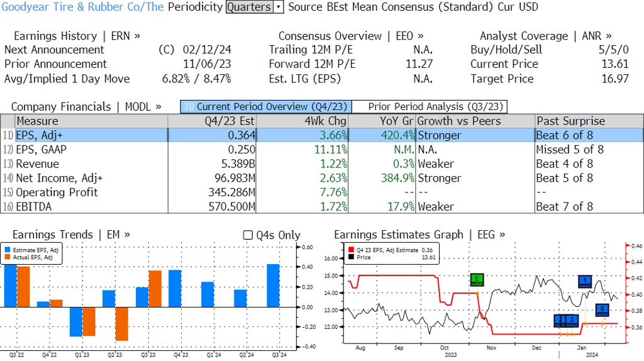This screenshot has width=644, height=361.
Task: Select the Revenue measure row
Action: 321,164
